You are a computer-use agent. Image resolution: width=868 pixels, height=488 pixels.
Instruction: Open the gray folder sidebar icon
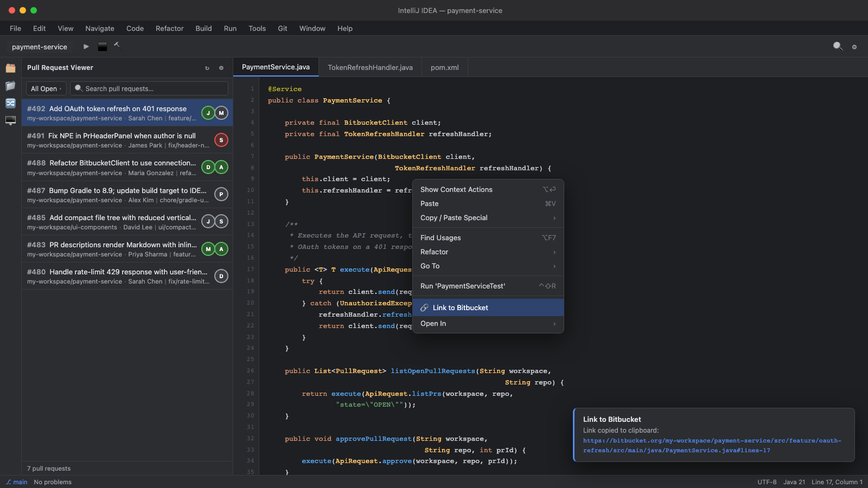[x=10, y=86]
